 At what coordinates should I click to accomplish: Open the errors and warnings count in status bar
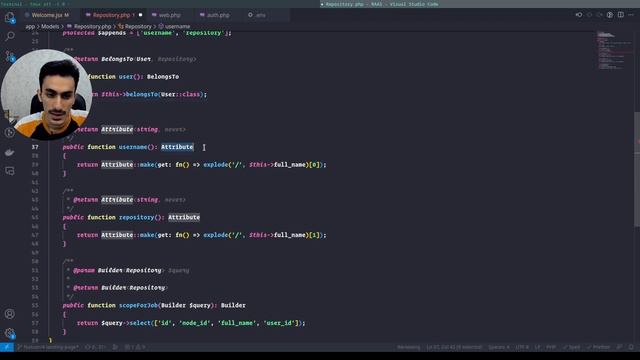tap(135, 347)
